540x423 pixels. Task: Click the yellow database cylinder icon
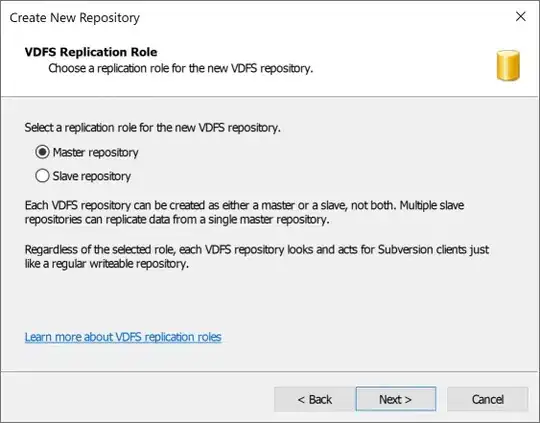pyautogui.click(x=508, y=65)
